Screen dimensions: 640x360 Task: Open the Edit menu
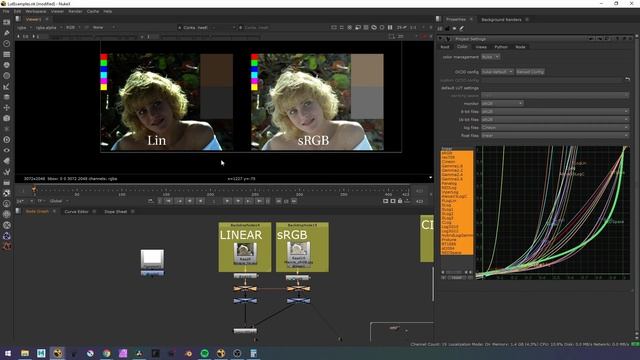17,11
